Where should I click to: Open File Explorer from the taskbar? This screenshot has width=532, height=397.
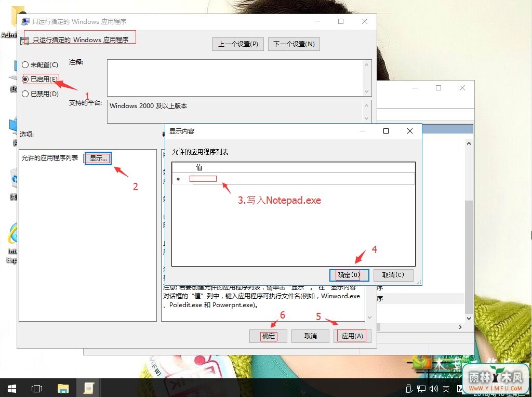click(63, 388)
